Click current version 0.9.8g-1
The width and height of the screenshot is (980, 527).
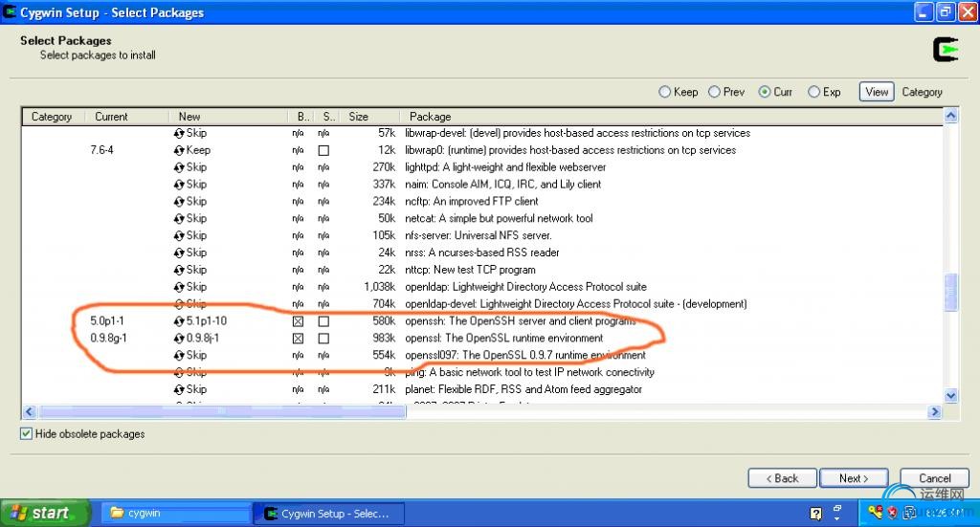108,339
